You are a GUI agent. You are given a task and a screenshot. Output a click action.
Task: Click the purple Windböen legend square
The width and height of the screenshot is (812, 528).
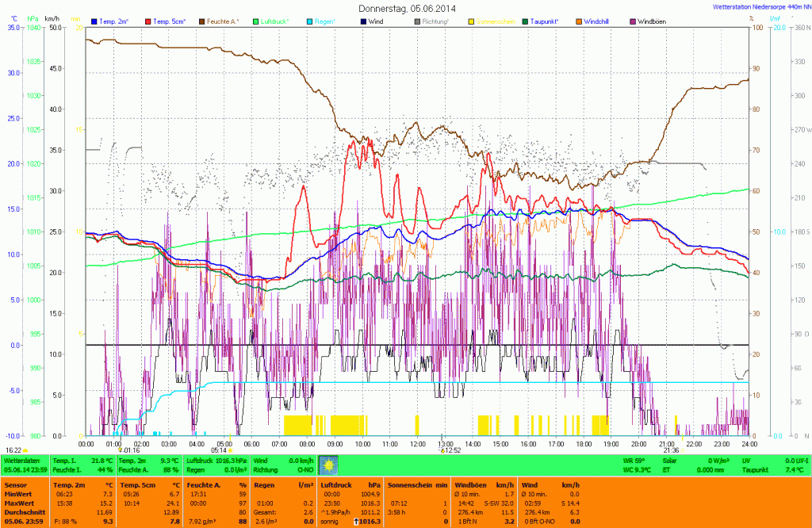pyautogui.click(x=633, y=21)
